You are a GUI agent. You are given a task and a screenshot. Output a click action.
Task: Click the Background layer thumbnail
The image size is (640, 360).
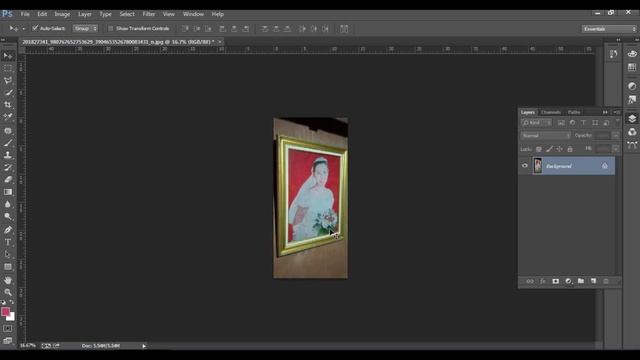[538, 166]
